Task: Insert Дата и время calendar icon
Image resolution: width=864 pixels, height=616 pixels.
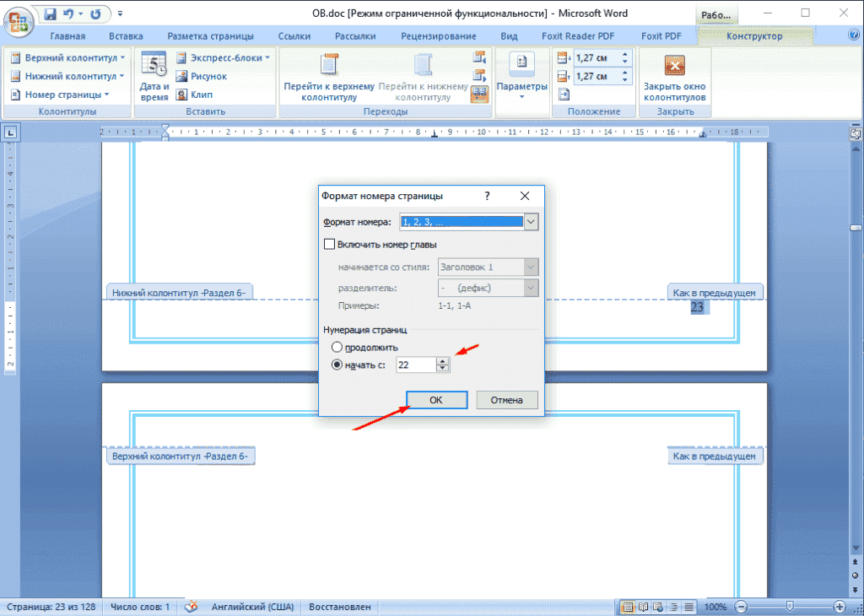Action: [x=154, y=77]
